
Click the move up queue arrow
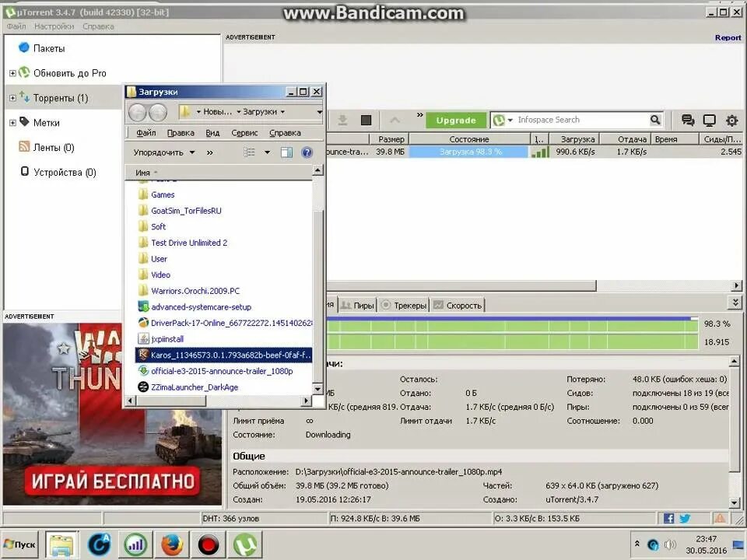395,120
